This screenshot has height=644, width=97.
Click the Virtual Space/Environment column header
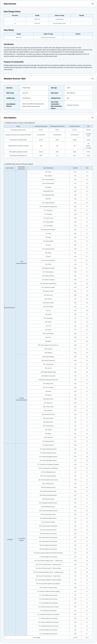(x=57, y=126)
